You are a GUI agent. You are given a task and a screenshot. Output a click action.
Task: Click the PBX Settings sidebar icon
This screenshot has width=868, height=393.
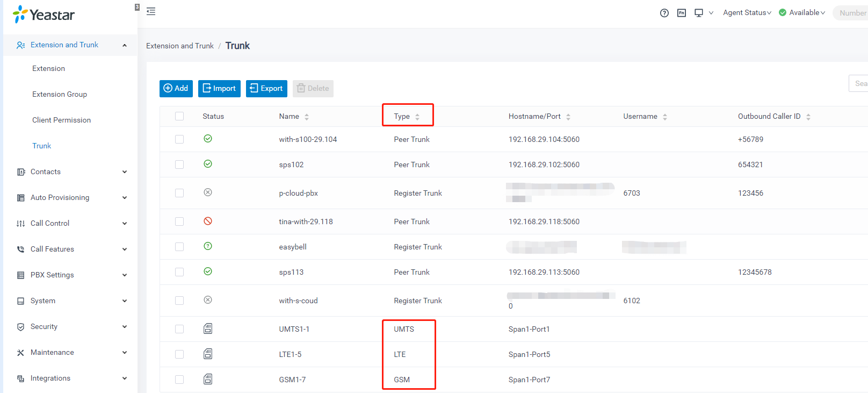click(21, 275)
